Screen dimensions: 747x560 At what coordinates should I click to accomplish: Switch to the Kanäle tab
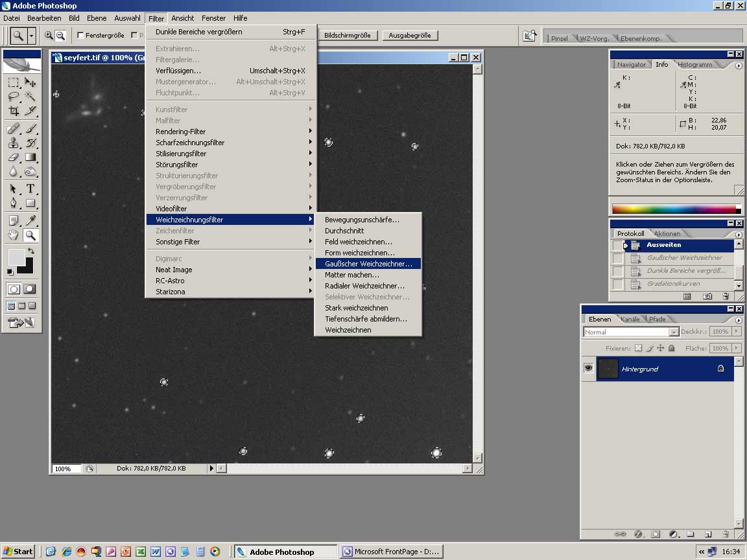(x=630, y=319)
